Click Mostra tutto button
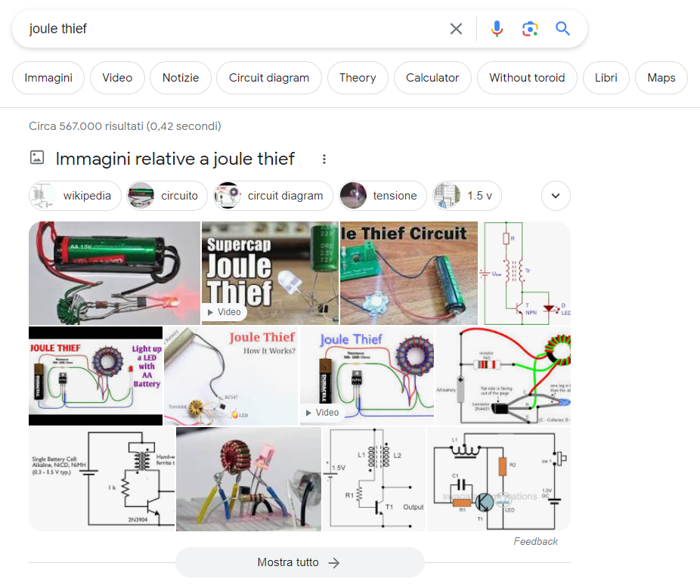700x588 pixels. (x=299, y=562)
